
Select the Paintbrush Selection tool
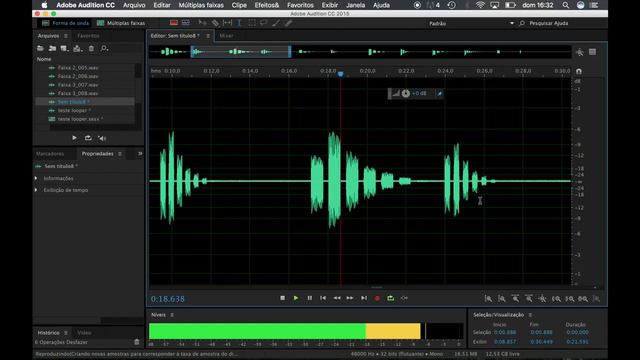[276, 23]
